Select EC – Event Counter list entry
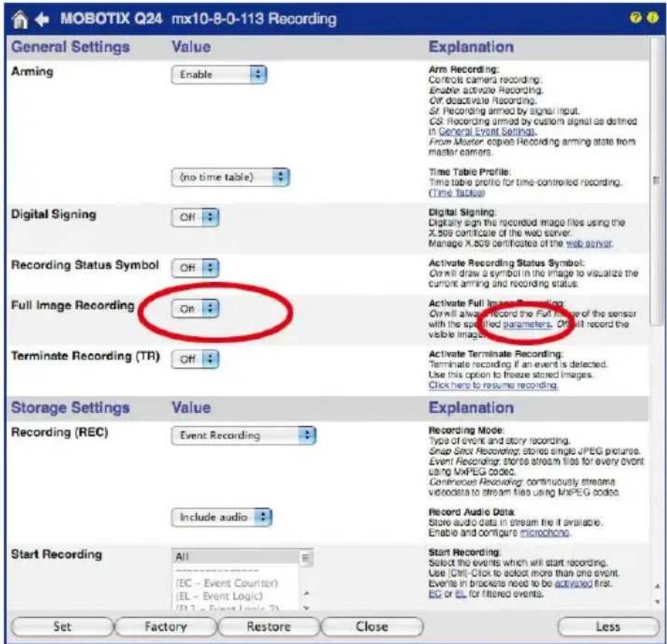The width and height of the screenshot is (667, 644). pos(227,583)
